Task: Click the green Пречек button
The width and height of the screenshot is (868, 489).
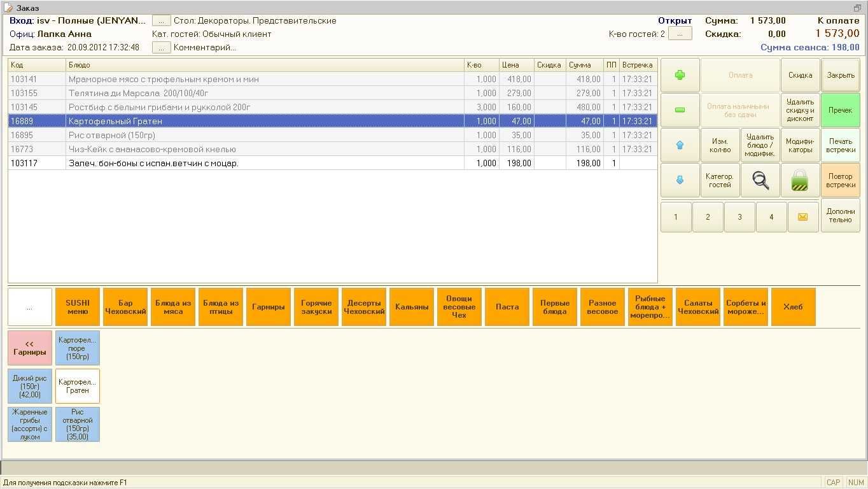Action: coord(841,110)
